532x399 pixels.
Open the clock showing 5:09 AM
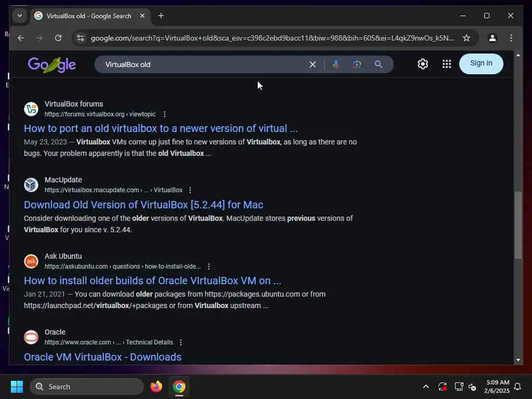[497, 387]
